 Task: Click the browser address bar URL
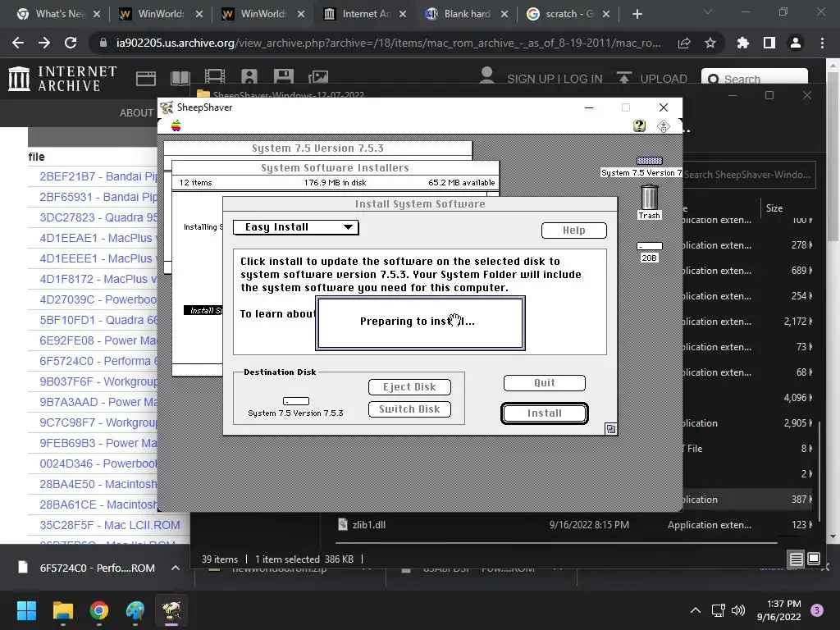[388, 43]
